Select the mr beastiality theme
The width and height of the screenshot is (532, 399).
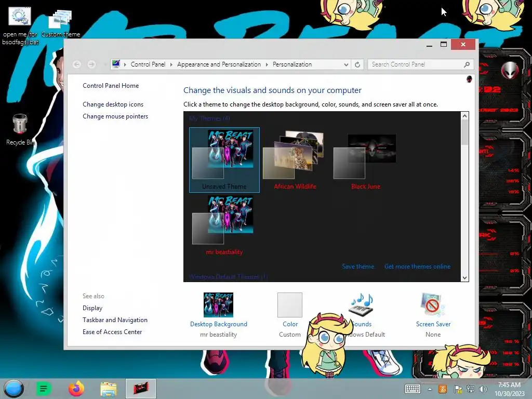click(x=224, y=225)
